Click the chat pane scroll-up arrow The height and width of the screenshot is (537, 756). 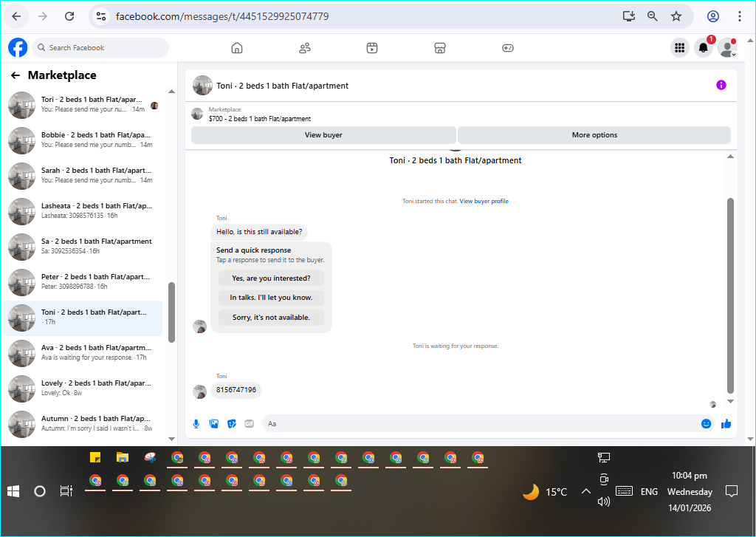point(730,157)
